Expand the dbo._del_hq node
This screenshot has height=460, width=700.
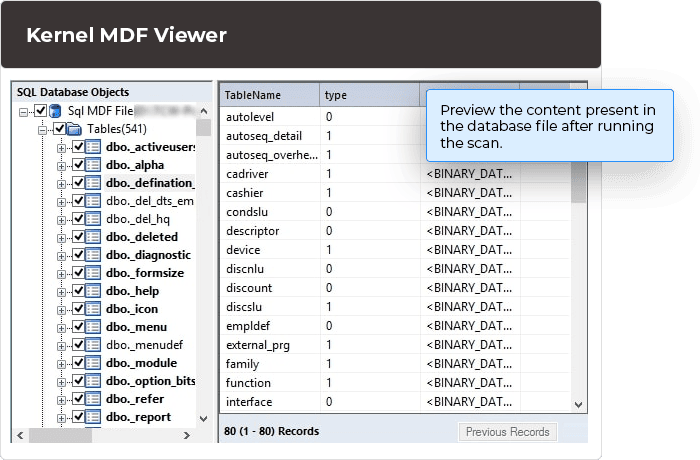61,220
